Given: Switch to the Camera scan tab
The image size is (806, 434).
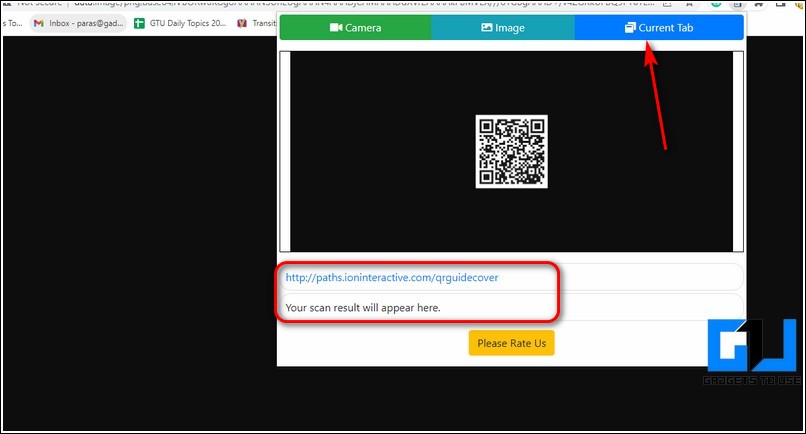Looking at the screenshot, I should (355, 28).
